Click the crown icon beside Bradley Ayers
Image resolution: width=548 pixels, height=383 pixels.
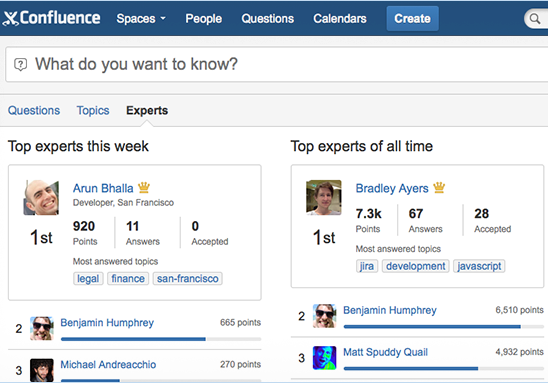click(x=439, y=188)
